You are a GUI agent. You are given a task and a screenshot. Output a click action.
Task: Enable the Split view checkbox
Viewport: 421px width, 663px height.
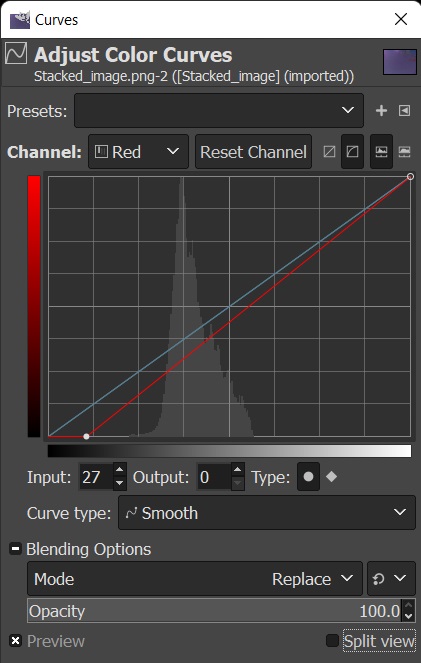coord(333,641)
